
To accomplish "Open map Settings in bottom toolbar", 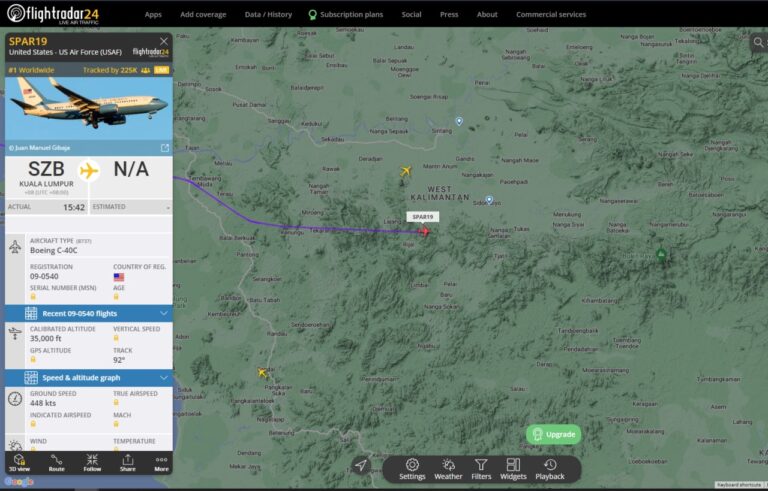I will click(x=412, y=469).
